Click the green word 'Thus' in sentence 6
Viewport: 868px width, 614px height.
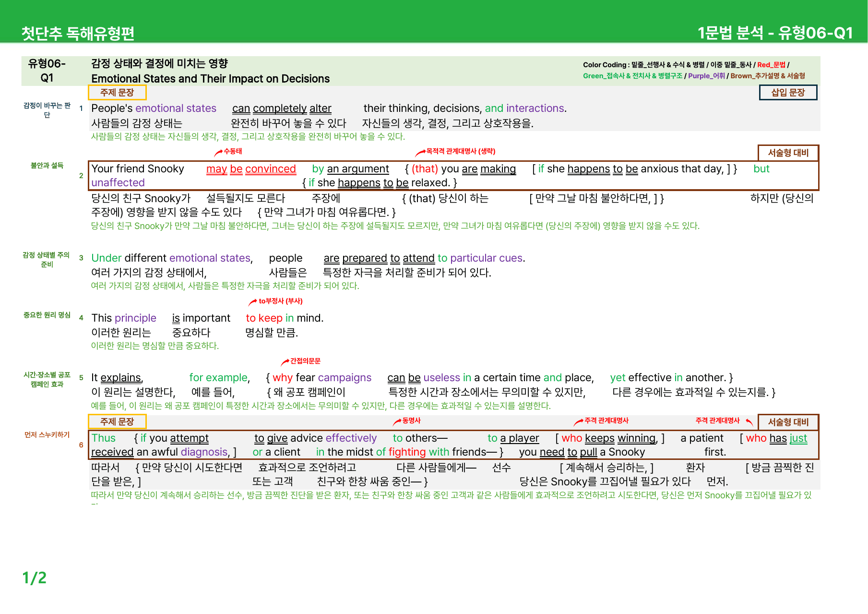tap(104, 438)
